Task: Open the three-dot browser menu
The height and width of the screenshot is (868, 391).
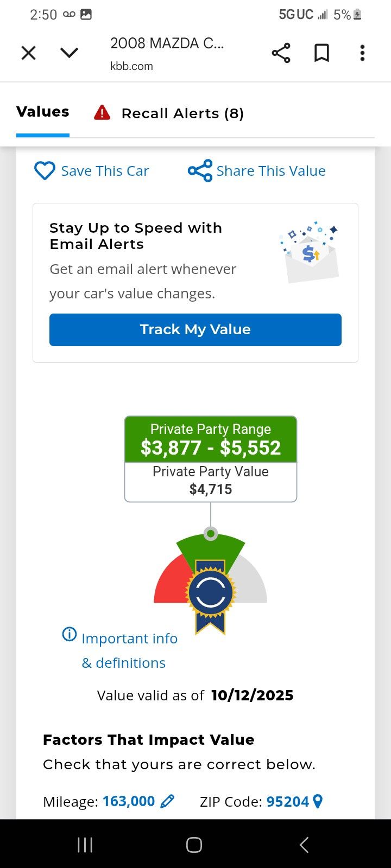Action: pyautogui.click(x=362, y=53)
